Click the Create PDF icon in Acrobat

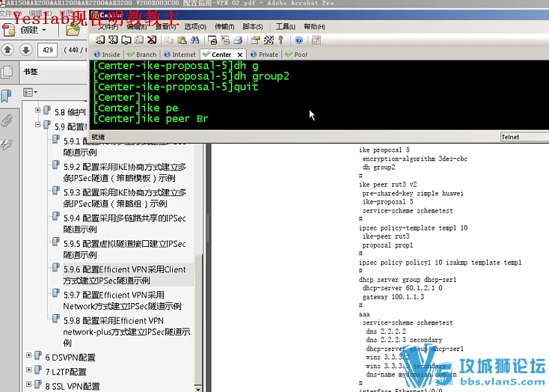coord(9,30)
